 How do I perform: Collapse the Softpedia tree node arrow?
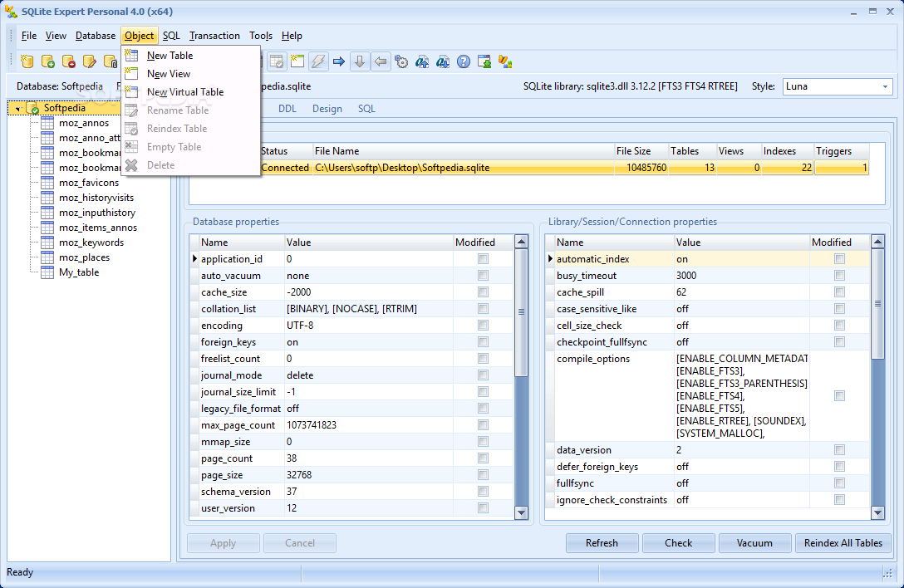coord(18,108)
